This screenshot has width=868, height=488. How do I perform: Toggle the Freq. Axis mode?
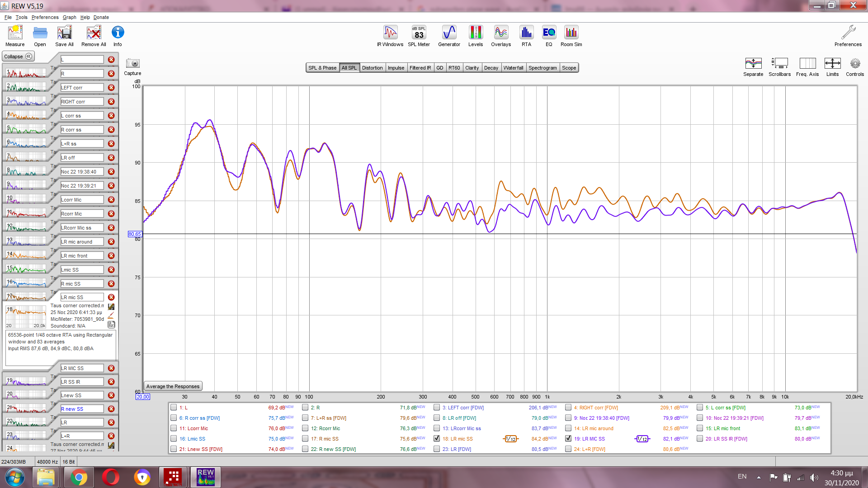[807, 66]
